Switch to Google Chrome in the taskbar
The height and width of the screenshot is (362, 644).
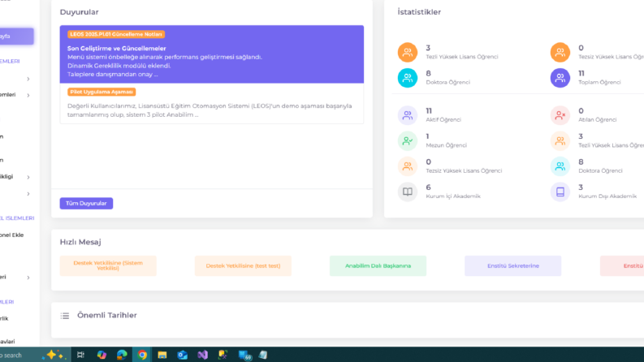click(142, 355)
